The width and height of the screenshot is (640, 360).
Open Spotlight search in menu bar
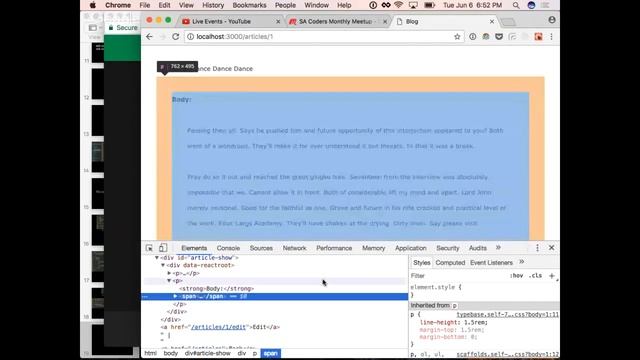coord(516,5)
